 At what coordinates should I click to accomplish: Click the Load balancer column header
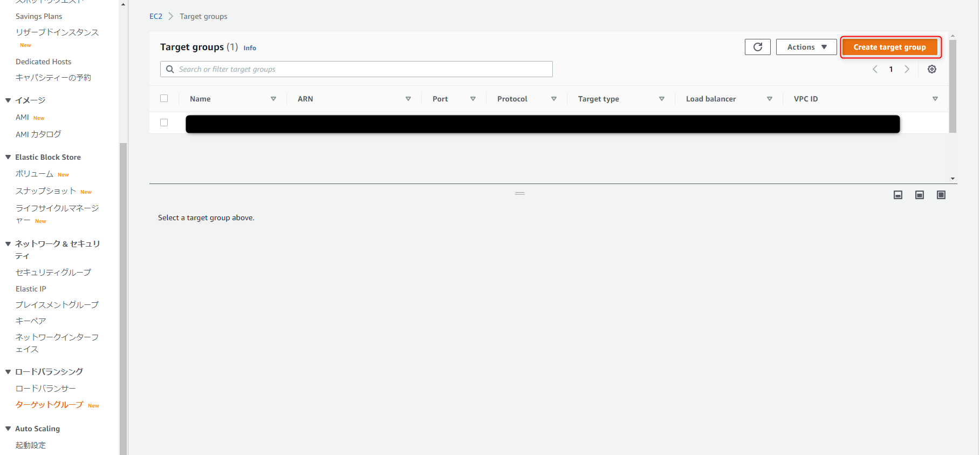point(711,99)
